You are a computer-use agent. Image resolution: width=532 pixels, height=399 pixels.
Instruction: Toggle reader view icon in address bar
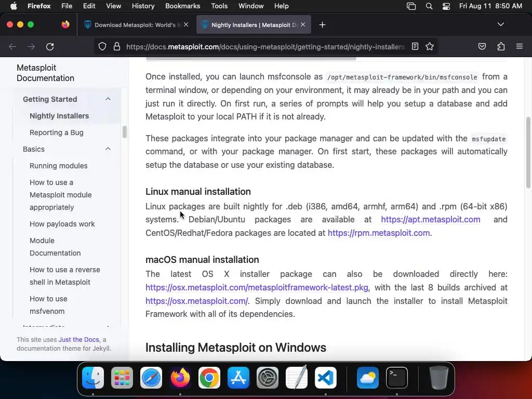point(415,46)
